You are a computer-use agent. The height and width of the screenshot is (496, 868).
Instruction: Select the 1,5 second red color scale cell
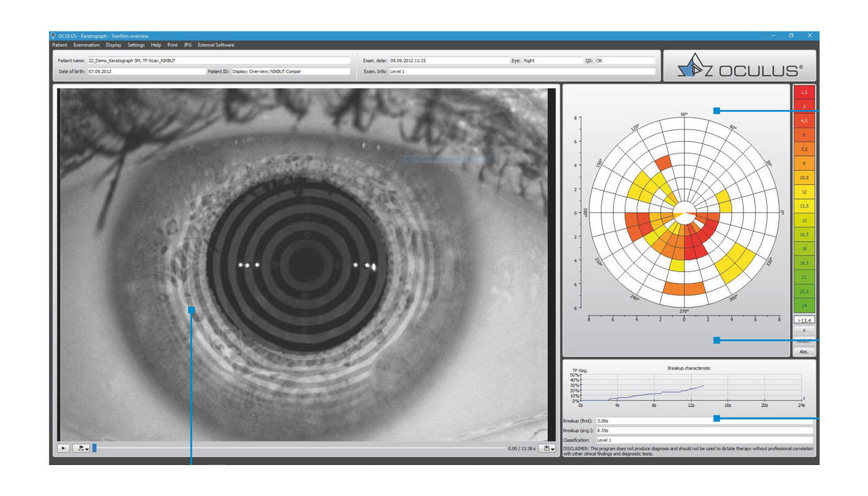804,92
